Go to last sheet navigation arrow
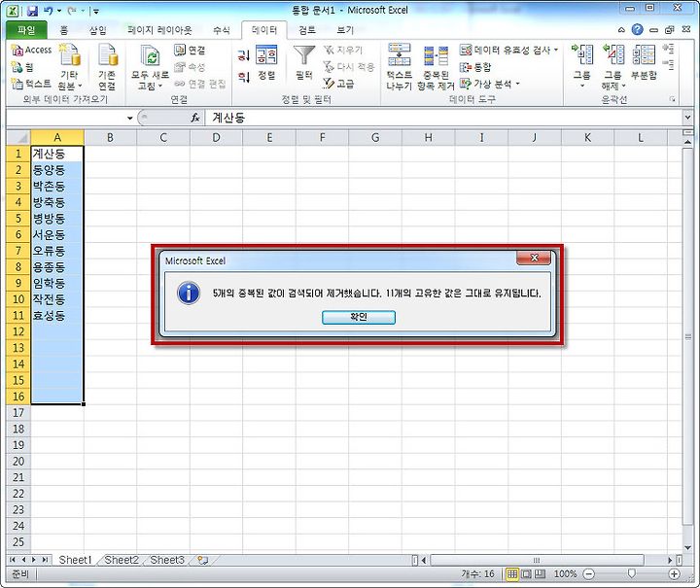 [x=45, y=560]
